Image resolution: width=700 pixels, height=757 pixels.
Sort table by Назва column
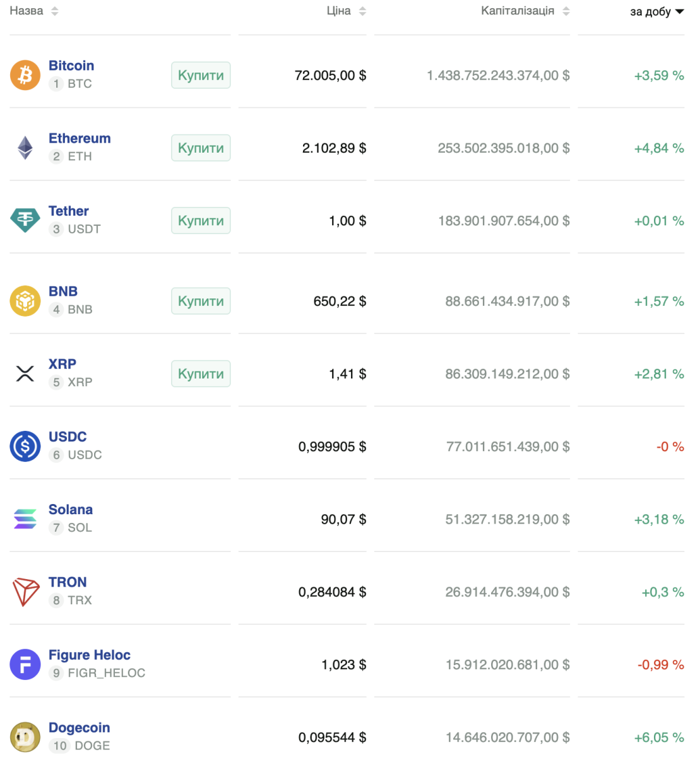34,11
